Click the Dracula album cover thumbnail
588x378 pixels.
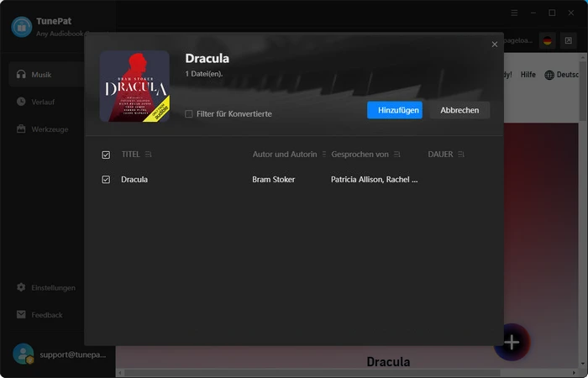point(134,87)
